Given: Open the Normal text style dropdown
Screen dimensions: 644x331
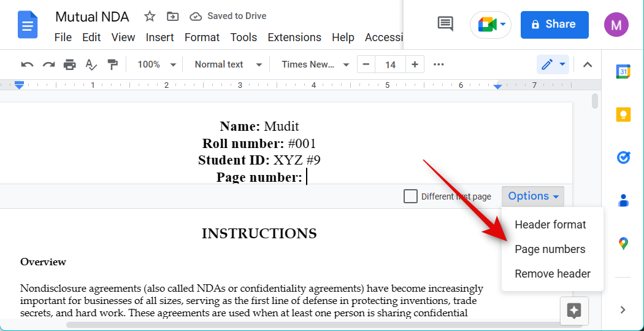Looking at the screenshot, I should pyautogui.click(x=228, y=64).
